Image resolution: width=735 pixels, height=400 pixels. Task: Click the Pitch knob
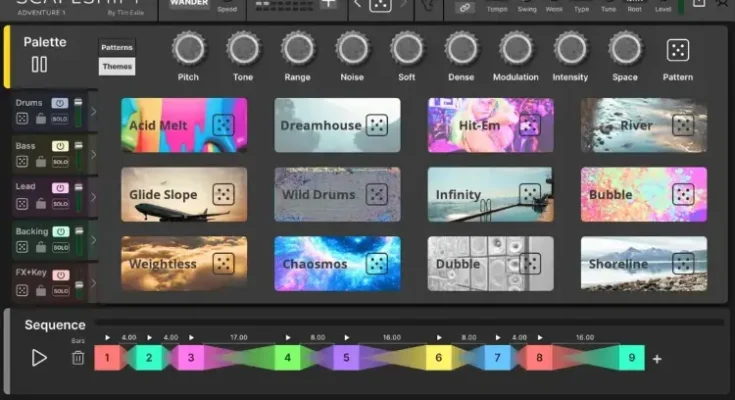pos(188,49)
